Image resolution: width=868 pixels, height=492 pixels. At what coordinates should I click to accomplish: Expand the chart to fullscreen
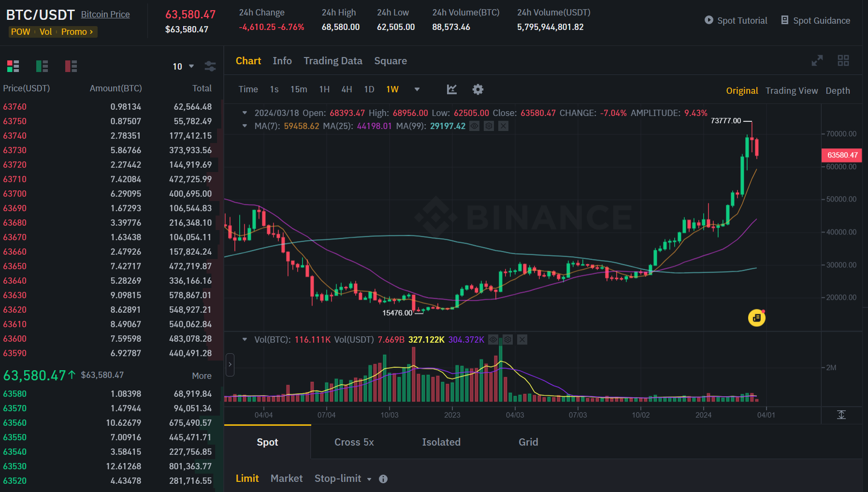pos(817,60)
